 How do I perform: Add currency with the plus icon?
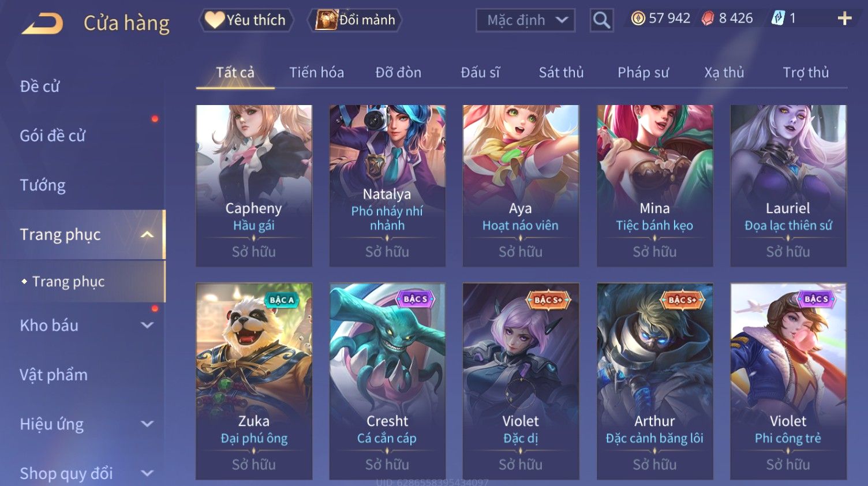click(844, 19)
